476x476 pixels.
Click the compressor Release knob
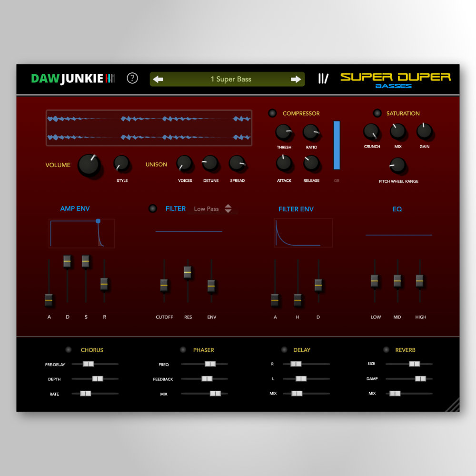[x=311, y=163]
